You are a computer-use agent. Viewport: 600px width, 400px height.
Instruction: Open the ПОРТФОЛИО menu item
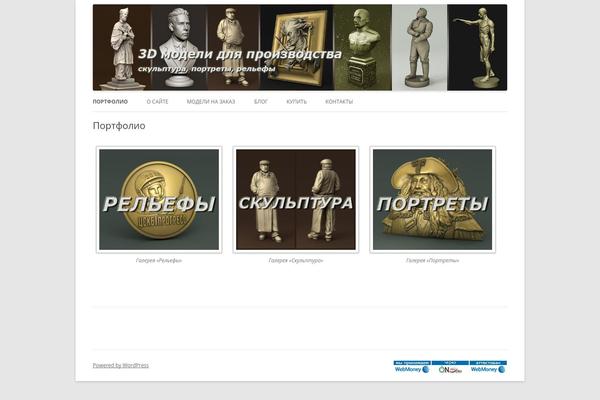click(x=110, y=102)
